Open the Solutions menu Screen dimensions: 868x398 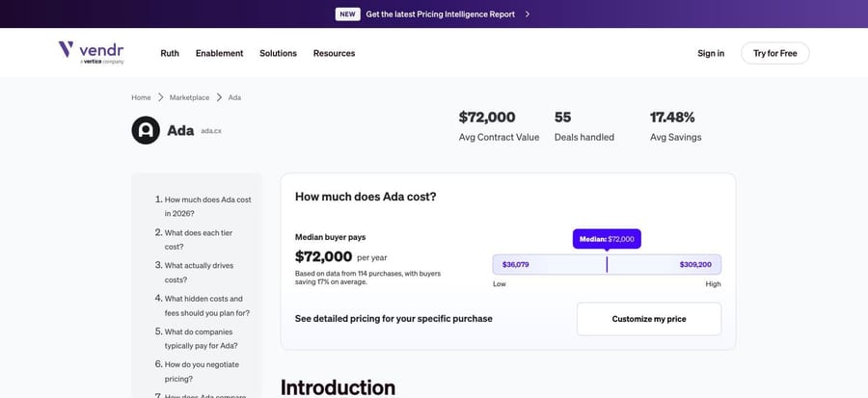click(x=278, y=53)
